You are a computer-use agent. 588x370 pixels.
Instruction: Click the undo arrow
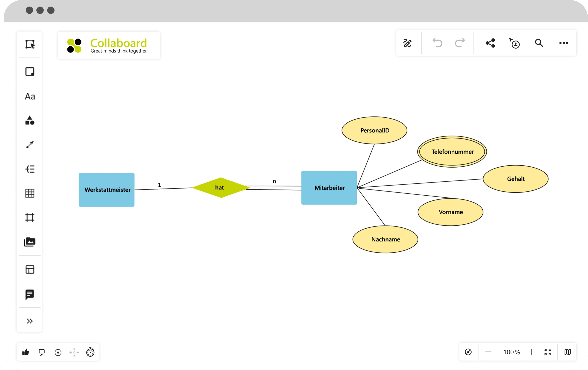[x=437, y=43]
